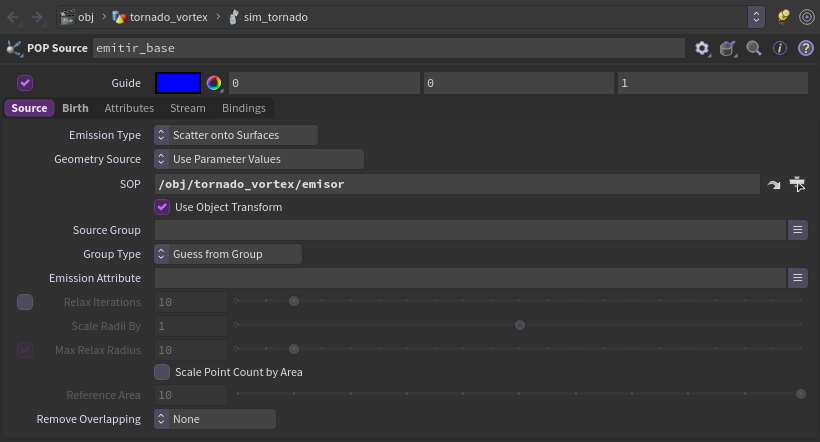Click the Guide blue value field showing 1
Viewport: 820px width, 442px height.
point(713,83)
